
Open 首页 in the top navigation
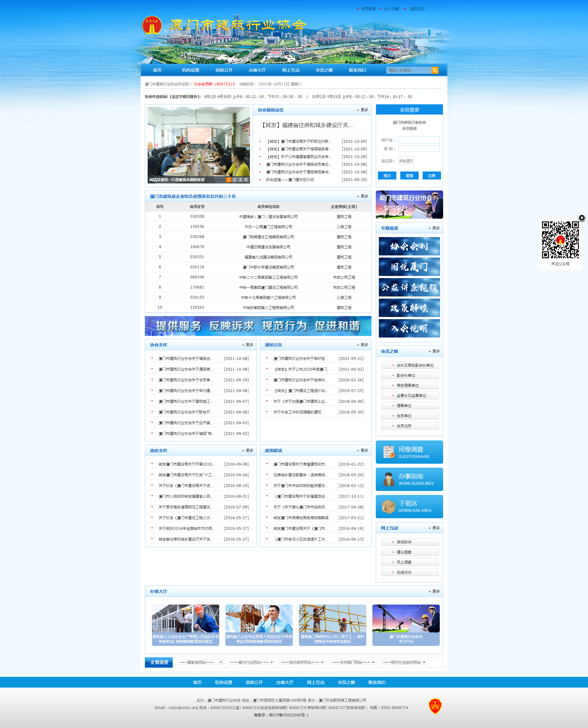point(157,70)
